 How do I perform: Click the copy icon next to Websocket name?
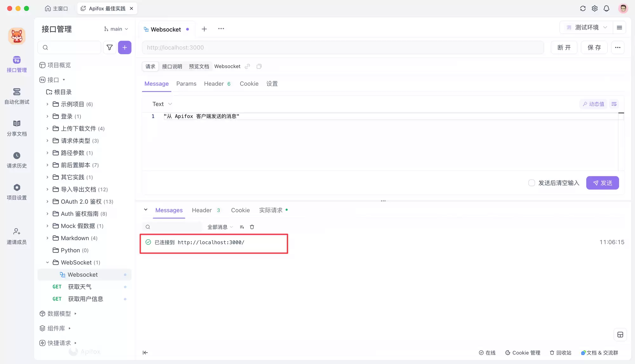(259, 66)
